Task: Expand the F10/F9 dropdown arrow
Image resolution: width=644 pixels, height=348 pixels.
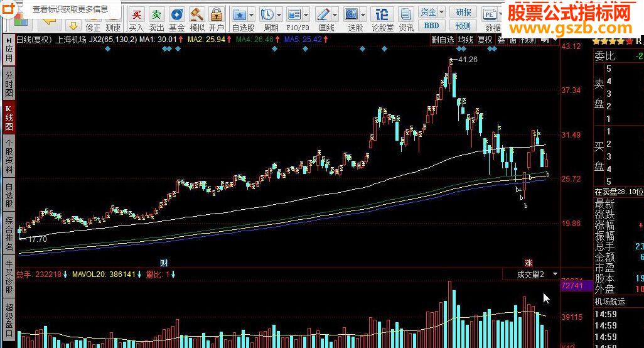Action: [x=306, y=15]
